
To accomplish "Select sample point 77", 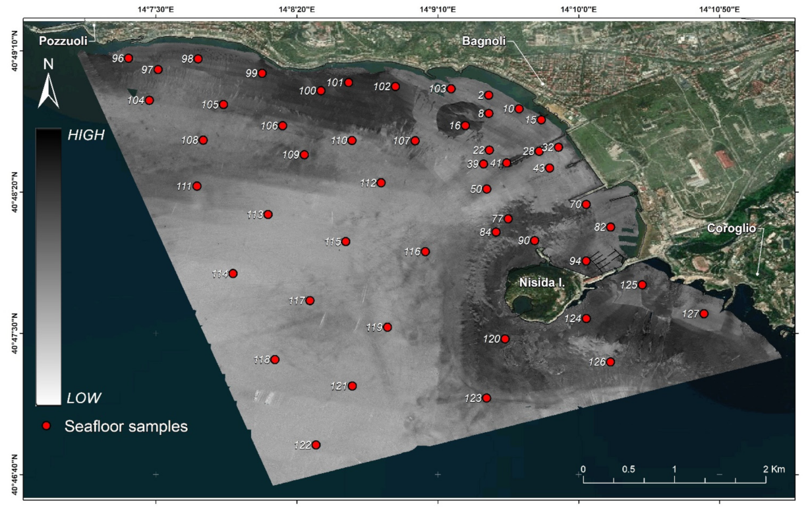I will pos(508,219).
